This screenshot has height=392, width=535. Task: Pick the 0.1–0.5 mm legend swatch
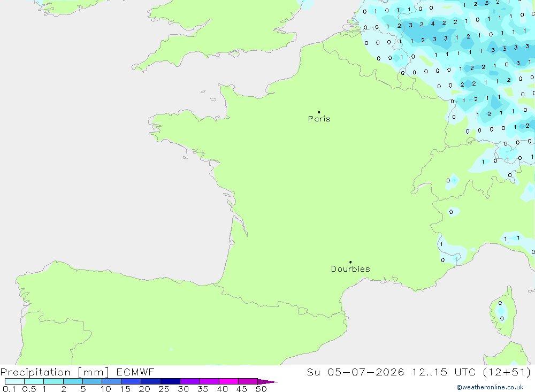14,381
